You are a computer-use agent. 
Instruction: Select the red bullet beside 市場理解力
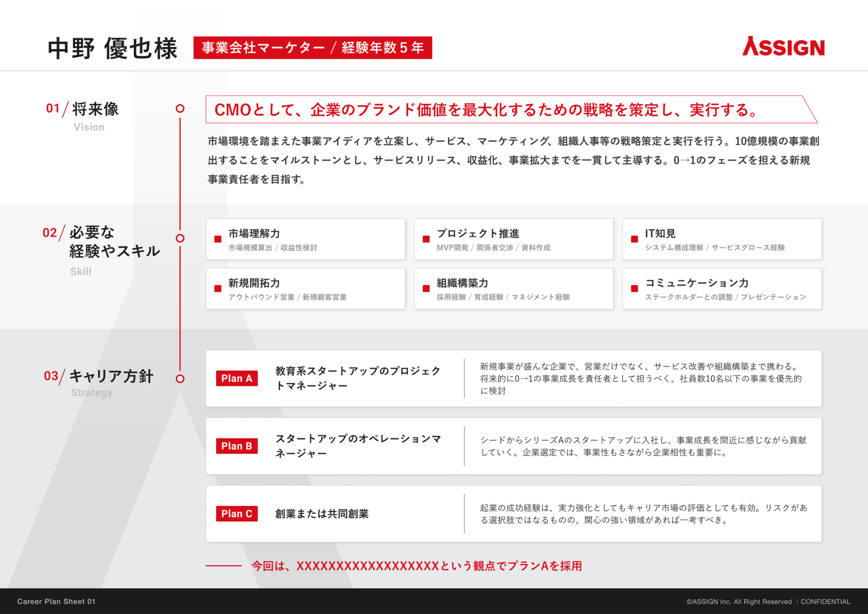[x=217, y=240]
